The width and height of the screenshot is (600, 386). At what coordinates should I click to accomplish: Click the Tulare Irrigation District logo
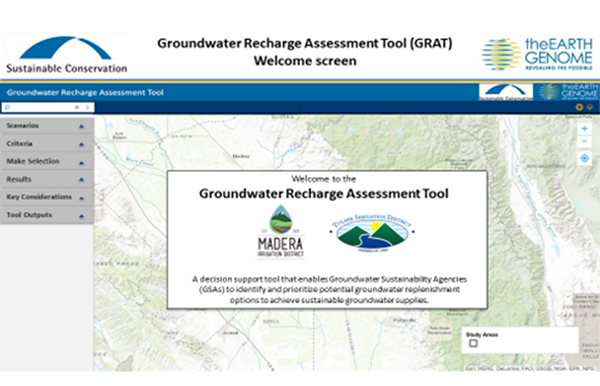pyautogui.click(x=372, y=233)
